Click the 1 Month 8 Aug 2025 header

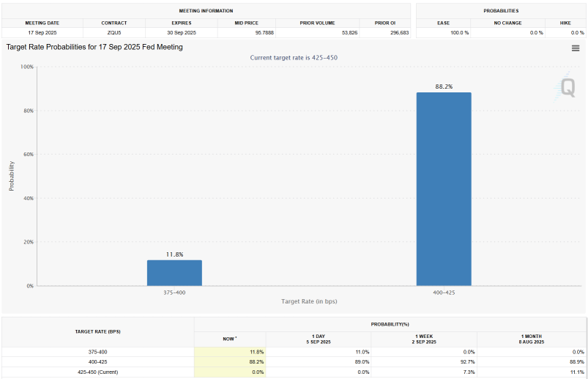[531, 339]
